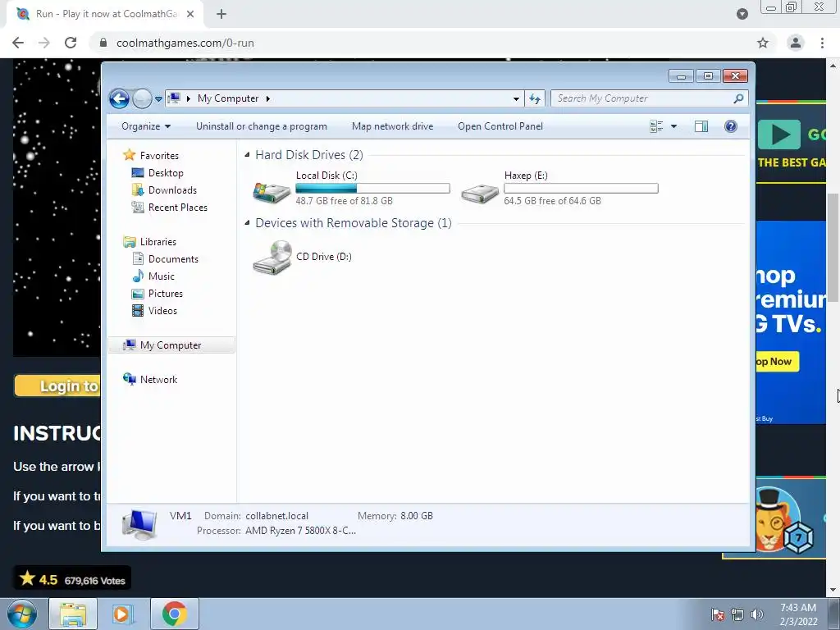Refresh the My Computer view
The width and height of the screenshot is (840, 630).
point(535,98)
